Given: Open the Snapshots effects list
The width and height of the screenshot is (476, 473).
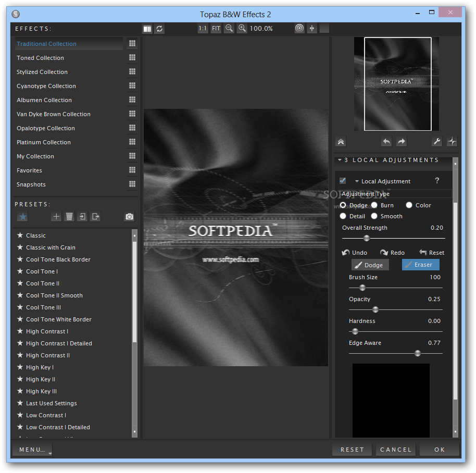Looking at the screenshot, I should (x=31, y=184).
